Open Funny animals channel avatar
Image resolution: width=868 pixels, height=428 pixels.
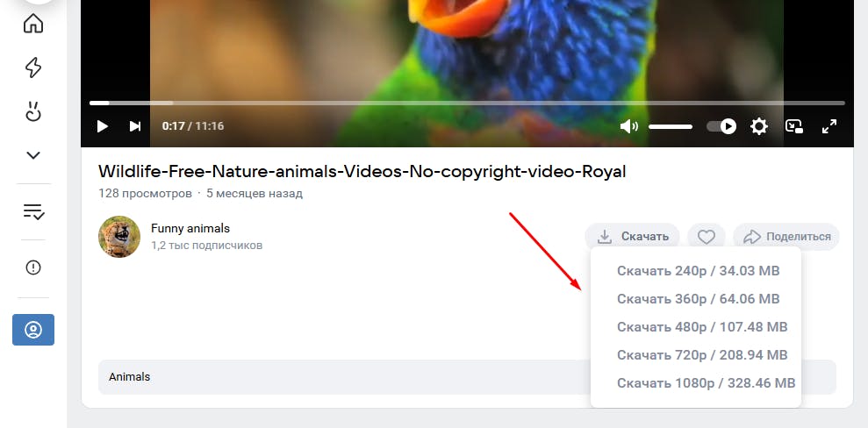pos(119,237)
